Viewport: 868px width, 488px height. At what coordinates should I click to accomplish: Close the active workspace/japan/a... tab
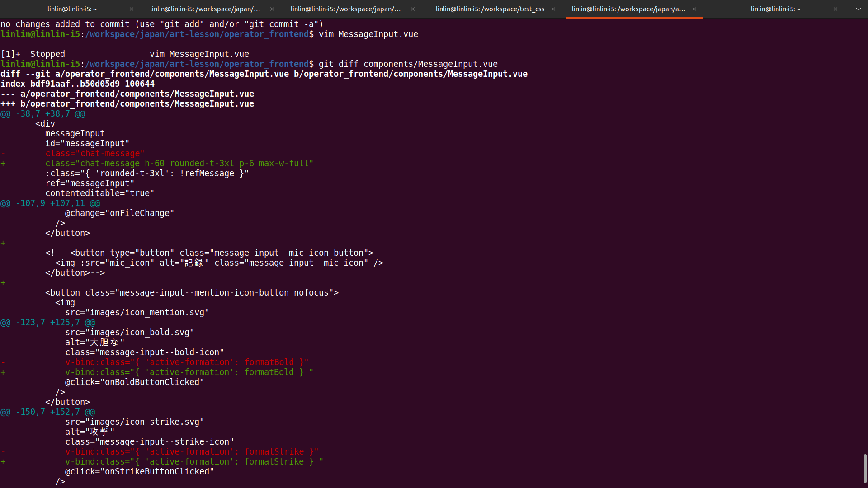pyautogui.click(x=694, y=9)
